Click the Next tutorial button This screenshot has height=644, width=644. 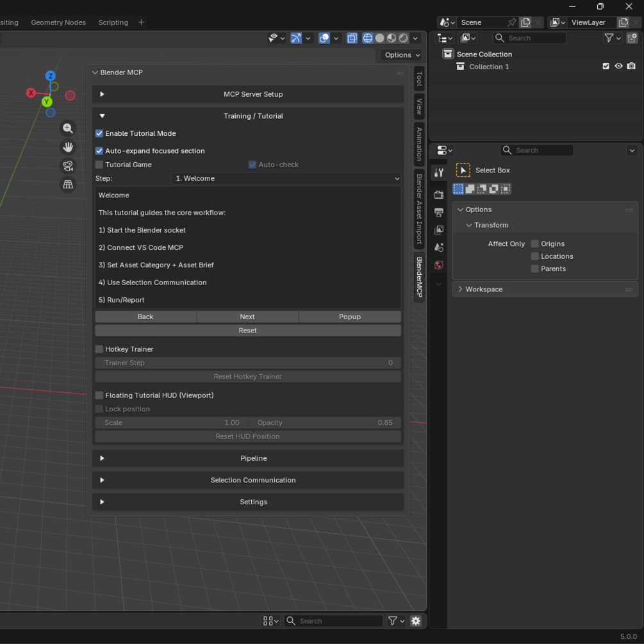coord(247,317)
